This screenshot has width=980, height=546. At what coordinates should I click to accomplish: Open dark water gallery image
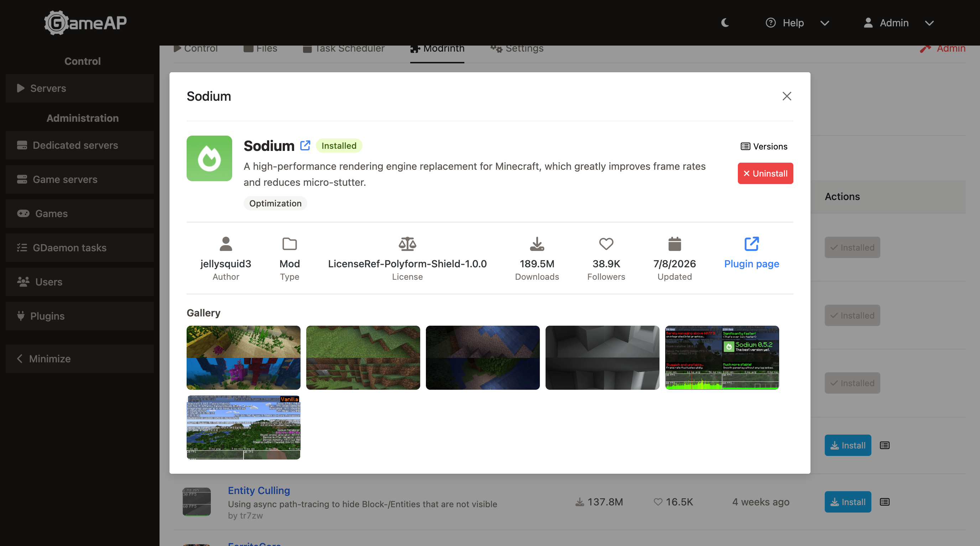(x=483, y=358)
